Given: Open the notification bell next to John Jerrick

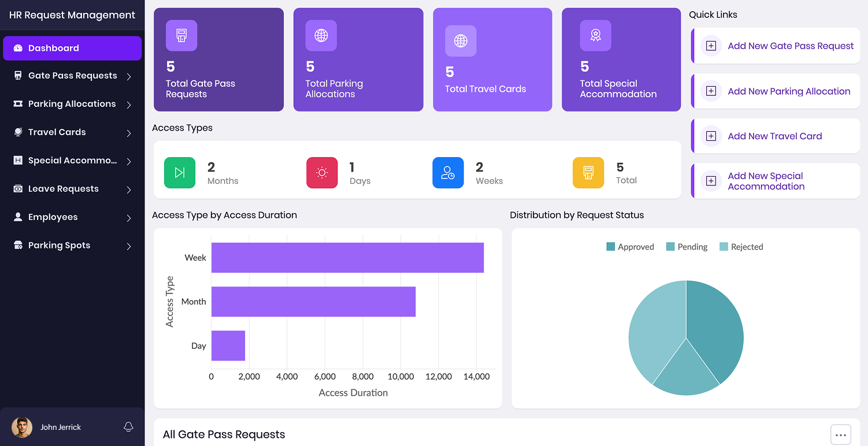Looking at the screenshot, I should [128, 427].
